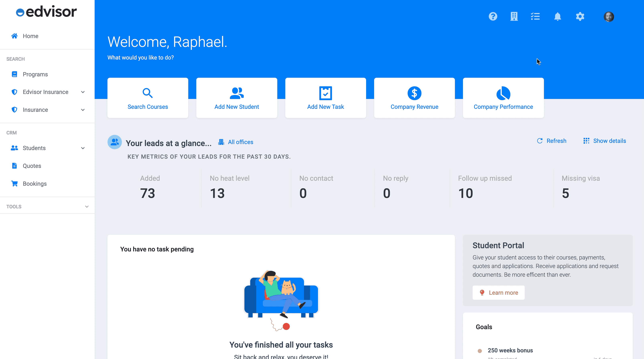644x359 pixels.
Task: Open notifications bell
Action: click(558, 16)
